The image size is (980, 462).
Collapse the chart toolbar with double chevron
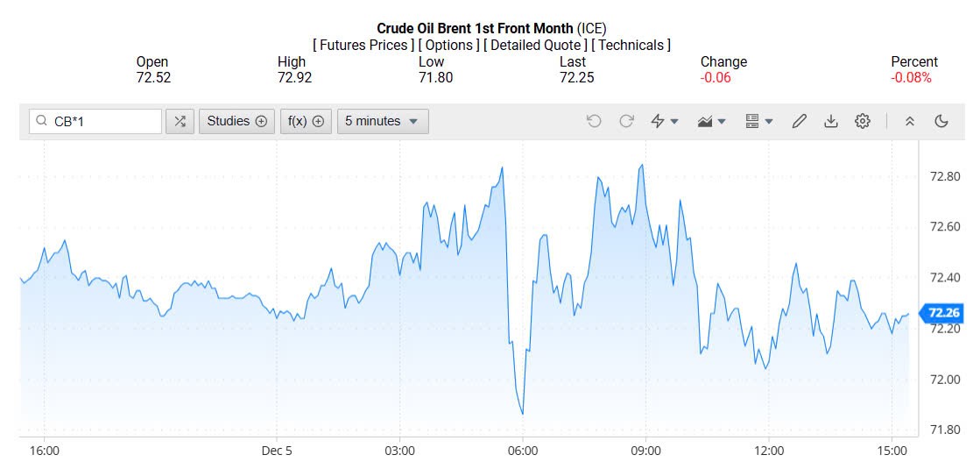910,121
